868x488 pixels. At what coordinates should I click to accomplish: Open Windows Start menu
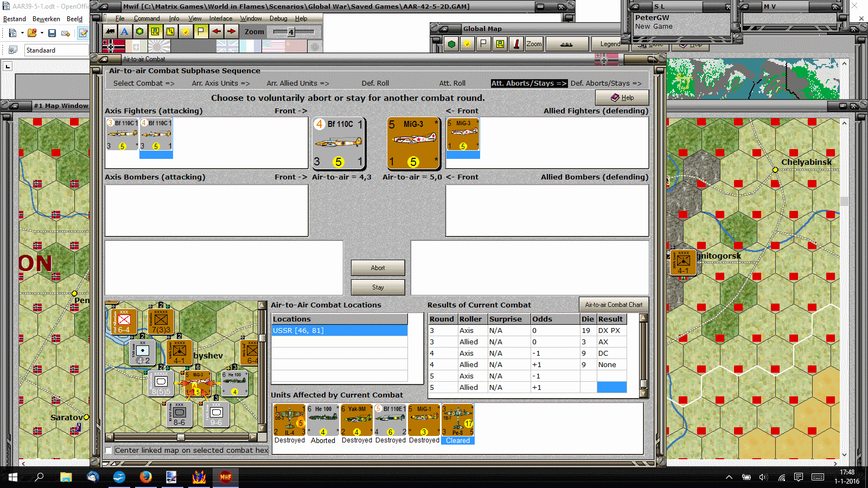13,477
